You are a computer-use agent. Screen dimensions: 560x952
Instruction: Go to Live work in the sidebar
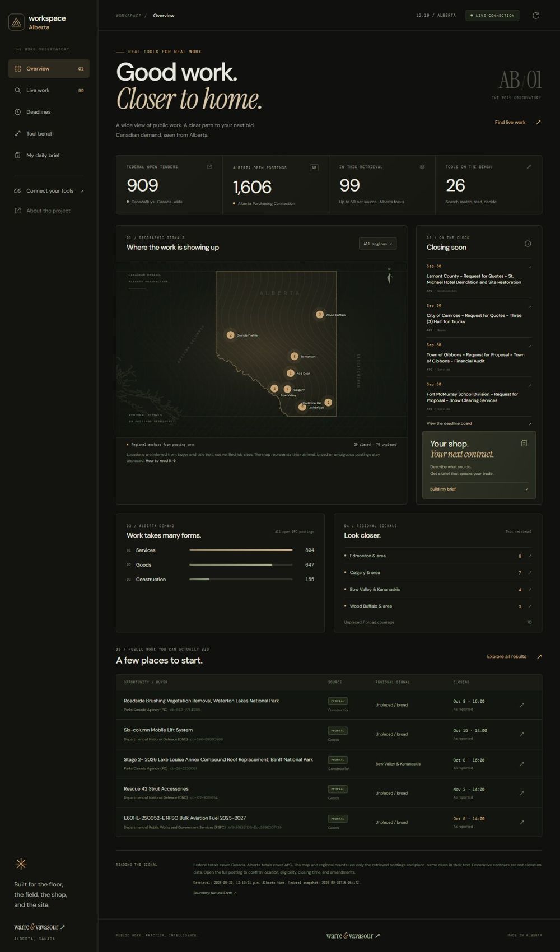point(49,90)
